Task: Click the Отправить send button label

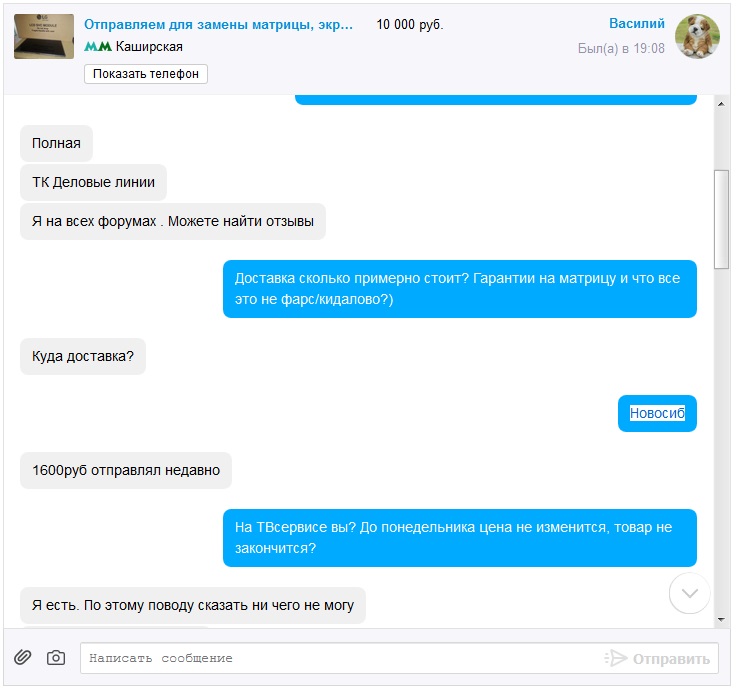Action: [671, 659]
